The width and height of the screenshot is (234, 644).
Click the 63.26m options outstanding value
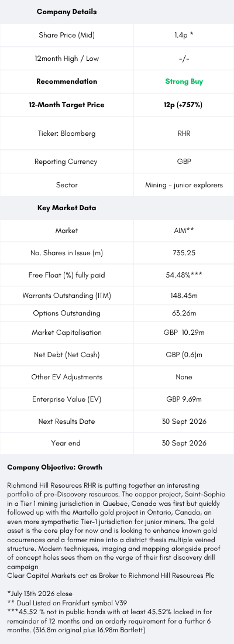click(x=184, y=313)
